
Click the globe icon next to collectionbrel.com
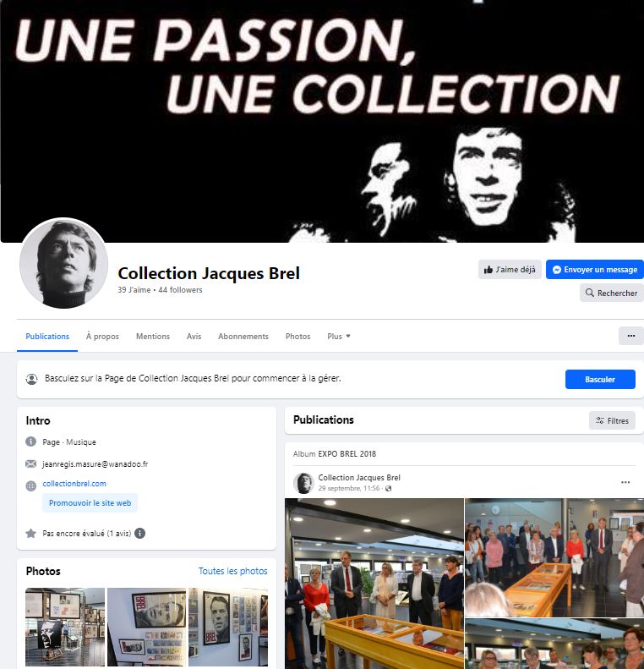30,485
